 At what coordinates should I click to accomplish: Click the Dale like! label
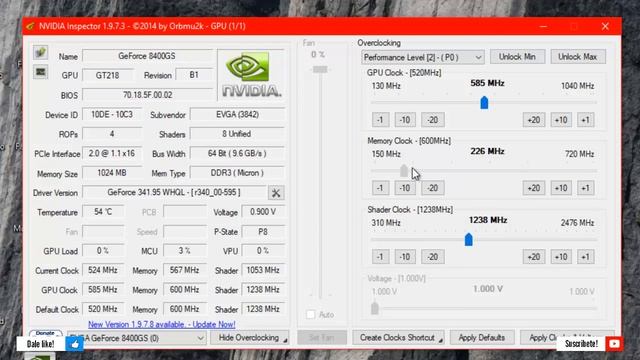coord(40,344)
